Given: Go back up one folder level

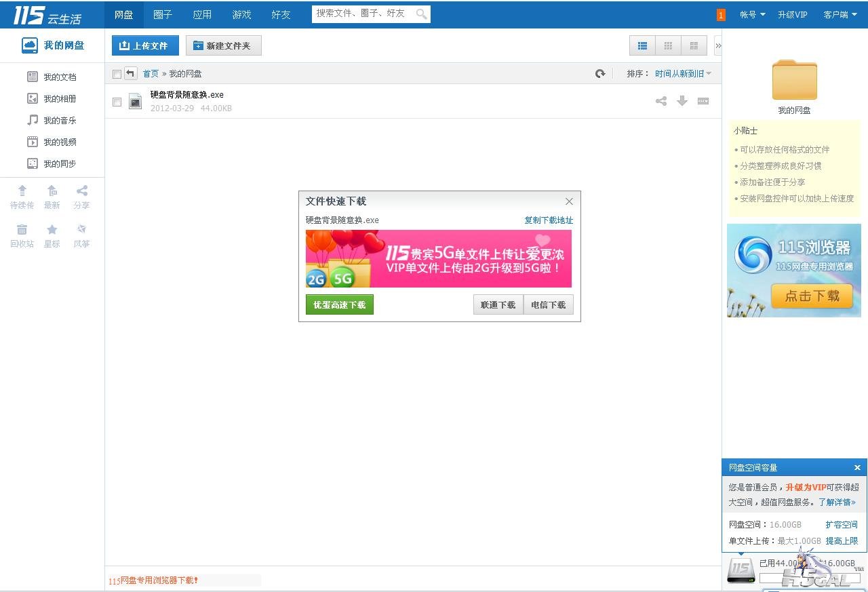Looking at the screenshot, I should pos(131,73).
